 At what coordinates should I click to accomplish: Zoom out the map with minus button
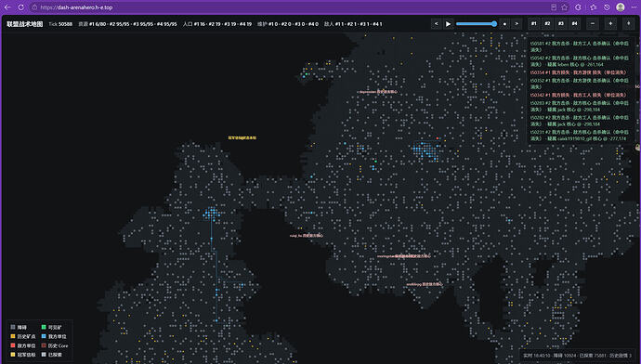coord(593,24)
